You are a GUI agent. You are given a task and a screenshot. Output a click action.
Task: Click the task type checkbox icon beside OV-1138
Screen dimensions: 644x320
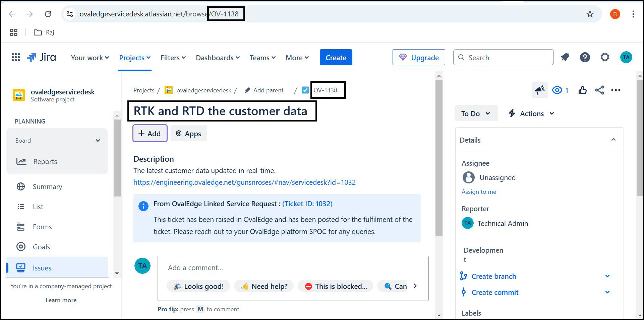point(305,90)
